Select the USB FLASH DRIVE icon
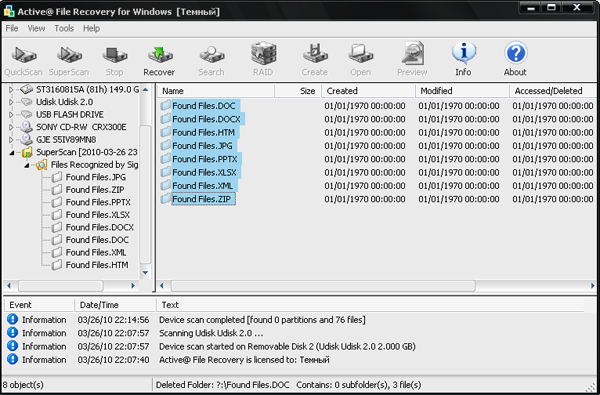The height and width of the screenshot is (395, 600). tap(26, 114)
